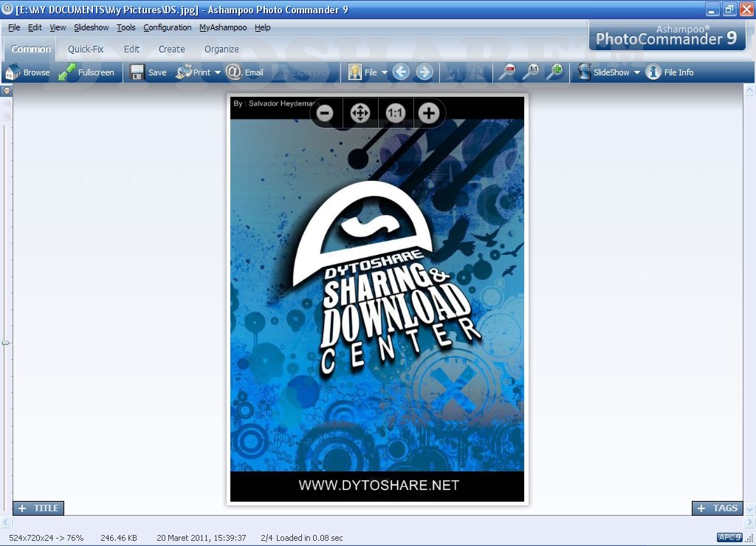This screenshot has height=546, width=756.
Task: Zoom out with toolbar magnifier minus
Action: pos(506,72)
